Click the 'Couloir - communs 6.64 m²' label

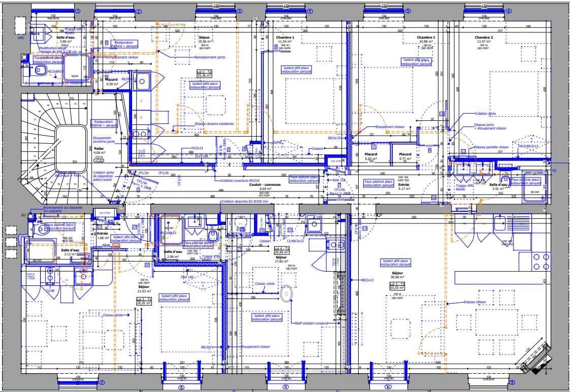(265, 187)
